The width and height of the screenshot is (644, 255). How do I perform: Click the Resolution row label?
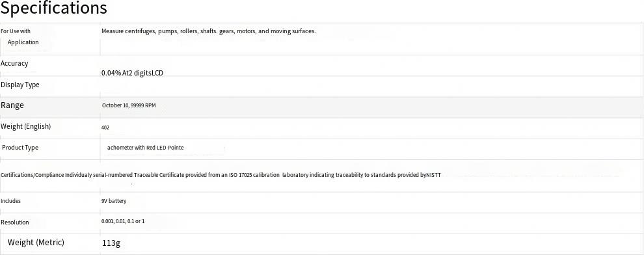click(15, 222)
